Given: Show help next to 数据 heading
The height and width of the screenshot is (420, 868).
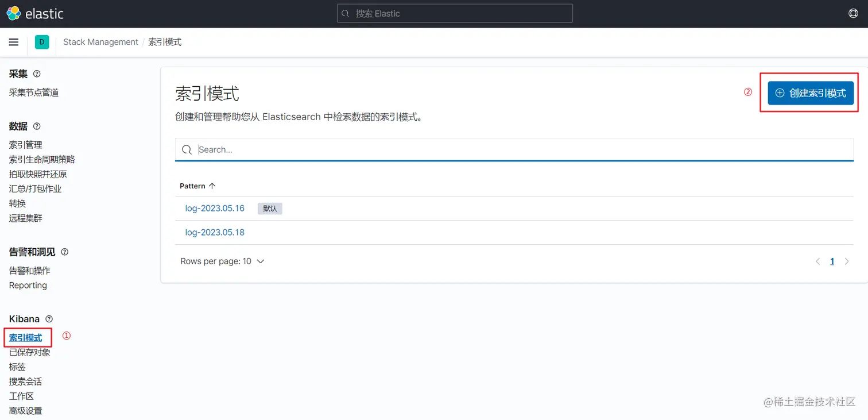Looking at the screenshot, I should [x=37, y=126].
